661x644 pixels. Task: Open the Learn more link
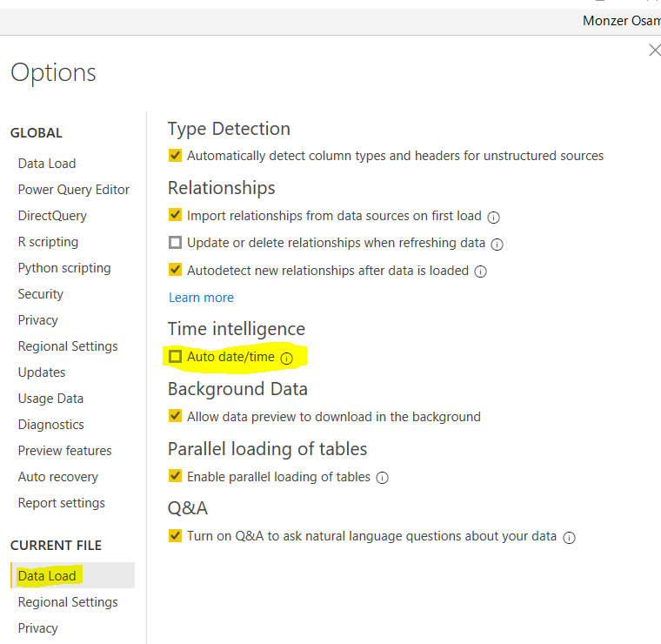pyautogui.click(x=201, y=298)
